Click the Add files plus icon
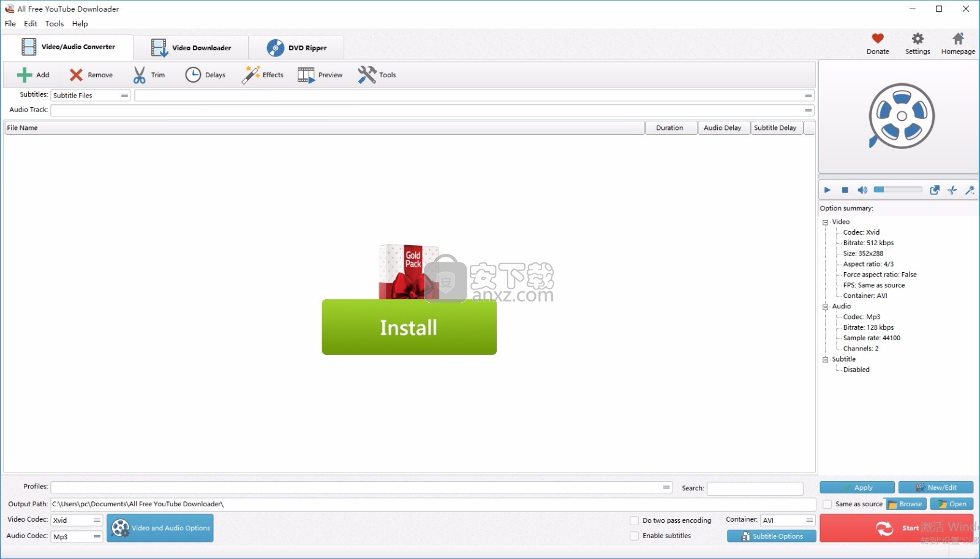The width and height of the screenshot is (980, 559). pyautogui.click(x=24, y=75)
